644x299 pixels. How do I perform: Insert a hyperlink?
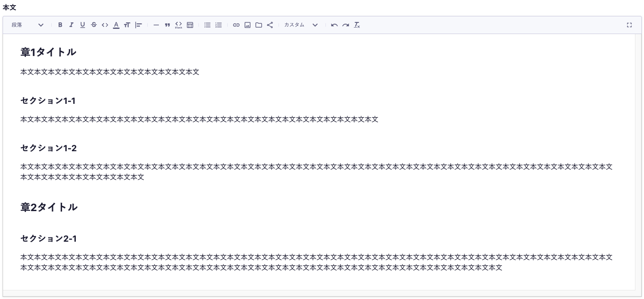coord(236,25)
